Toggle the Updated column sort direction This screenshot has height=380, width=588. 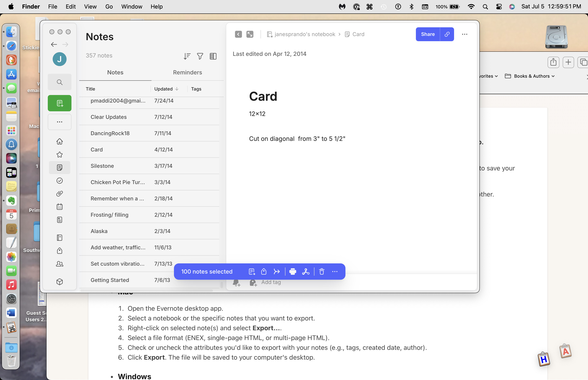tap(166, 89)
